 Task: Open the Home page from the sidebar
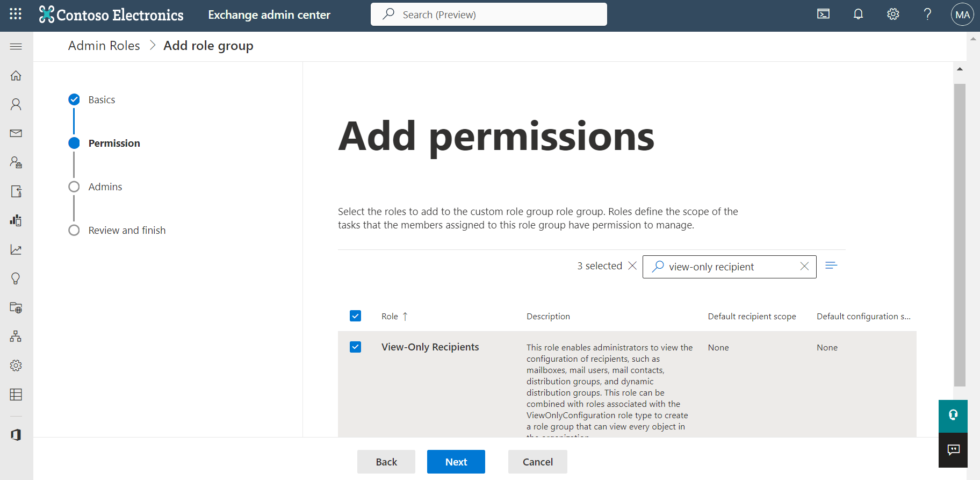(16, 75)
